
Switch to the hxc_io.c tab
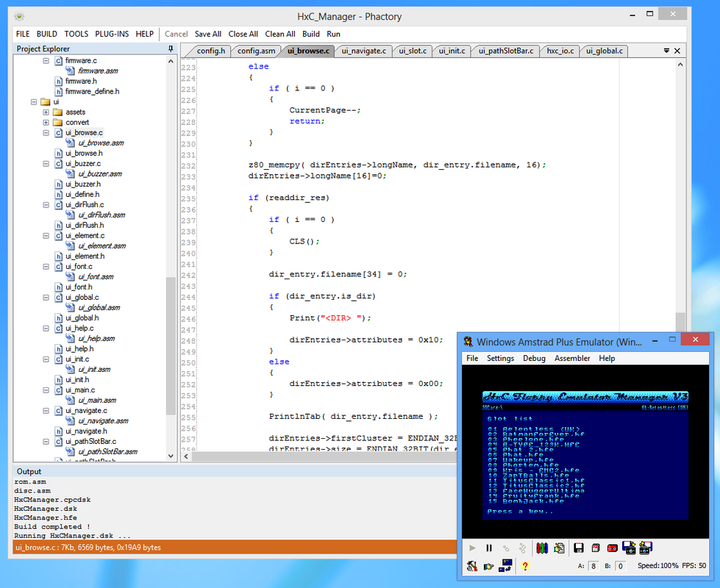(560, 51)
